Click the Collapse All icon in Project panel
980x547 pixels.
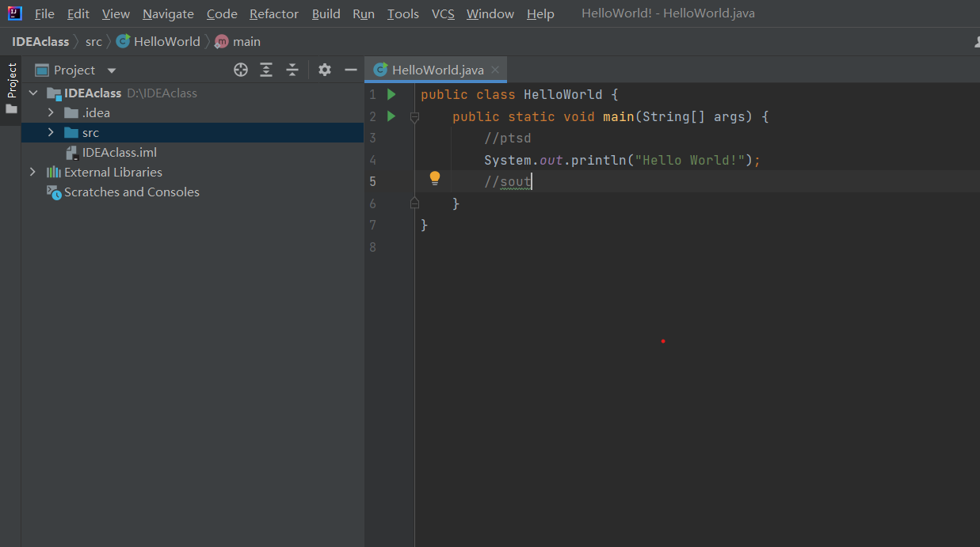pos(292,70)
